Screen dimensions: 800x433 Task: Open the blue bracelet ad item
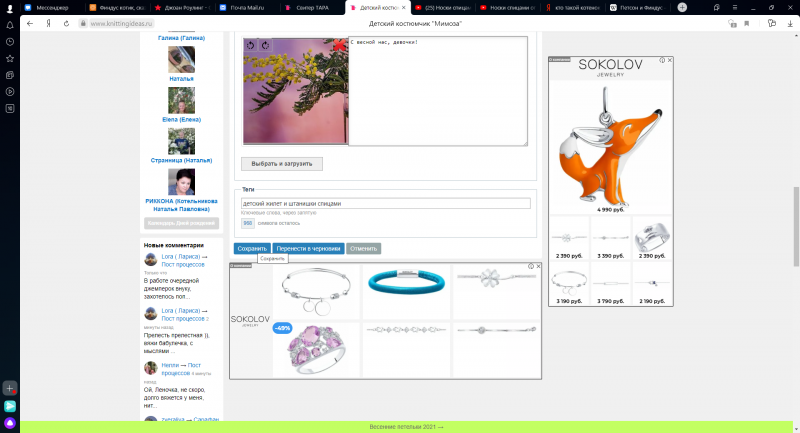coord(406,282)
